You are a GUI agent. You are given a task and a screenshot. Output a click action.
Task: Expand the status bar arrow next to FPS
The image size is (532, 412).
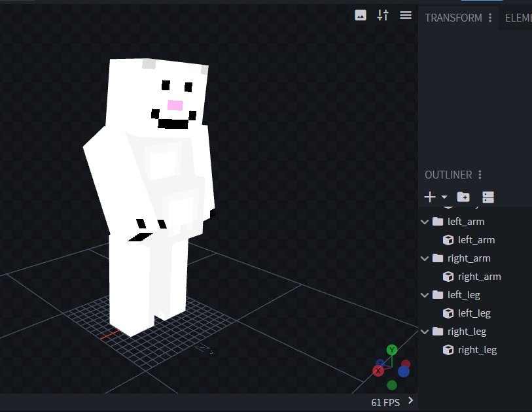pyautogui.click(x=411, y=400)
